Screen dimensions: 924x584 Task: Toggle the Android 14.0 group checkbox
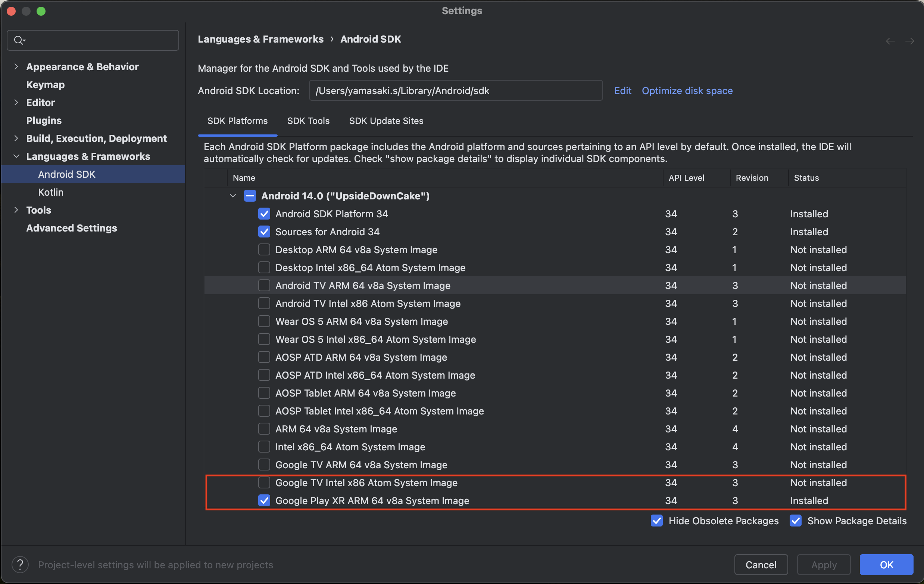(250, 196)
